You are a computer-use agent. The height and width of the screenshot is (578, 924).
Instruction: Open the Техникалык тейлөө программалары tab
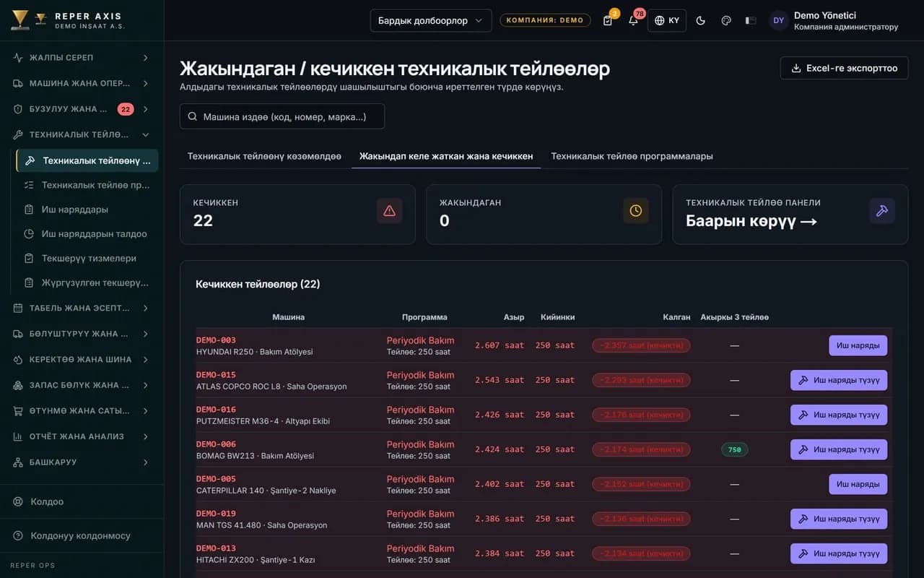632,156
